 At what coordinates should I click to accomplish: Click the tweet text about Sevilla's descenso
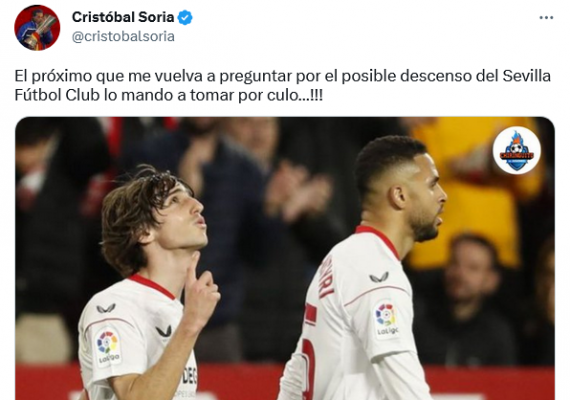pos(282,85)
